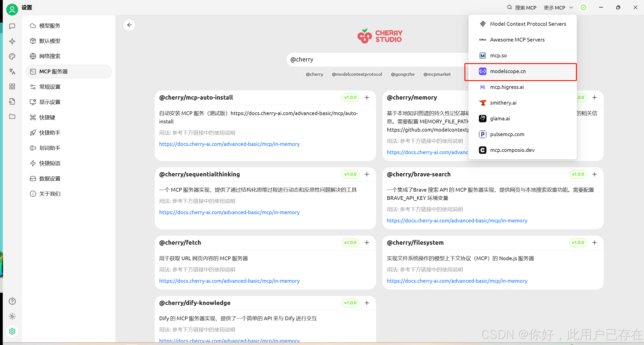Select the @modelcontextprotocol scope tag
The width and height of the screenshot is (644, 345).
click(x=357, y=74)
